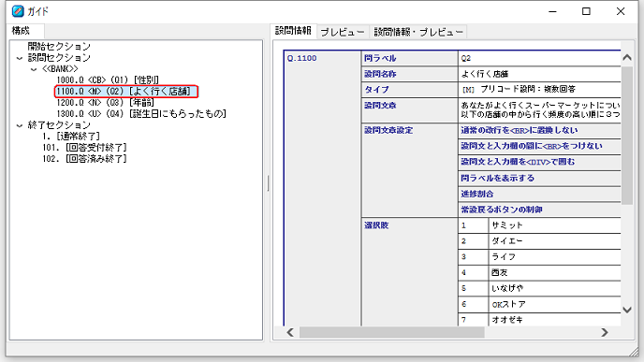Click the vertical scrollbar thumb

pyautogui.click(x=627, y=136)
